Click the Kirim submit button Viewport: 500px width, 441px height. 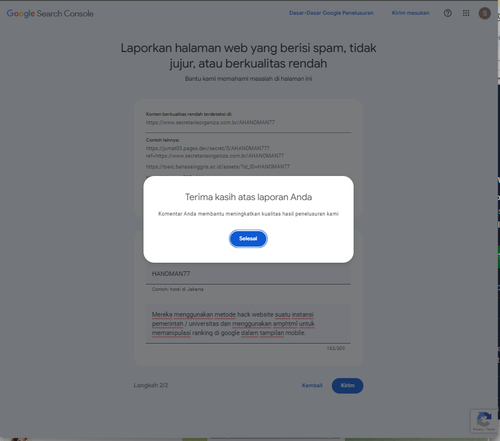tap(347, 385)
